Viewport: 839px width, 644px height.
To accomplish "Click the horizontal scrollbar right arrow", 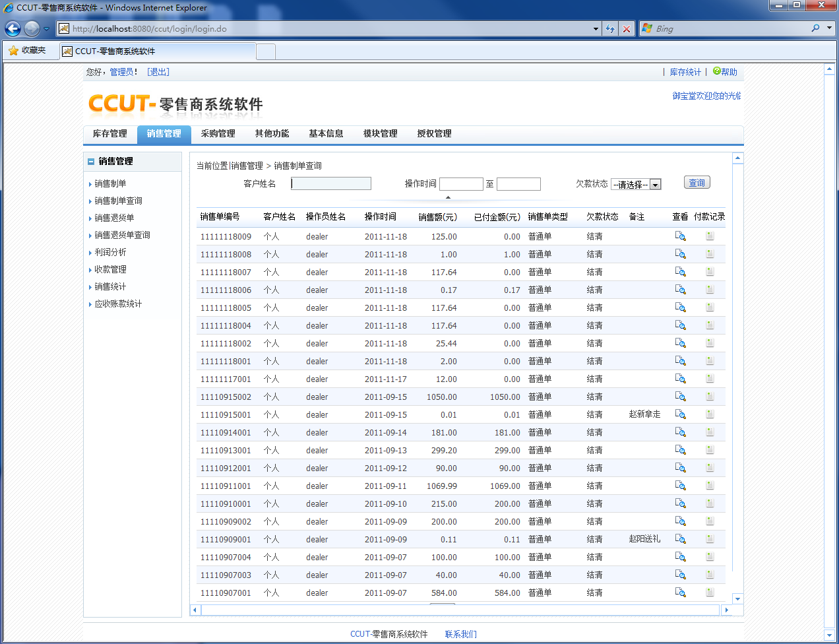I will [x=726, y=610].
